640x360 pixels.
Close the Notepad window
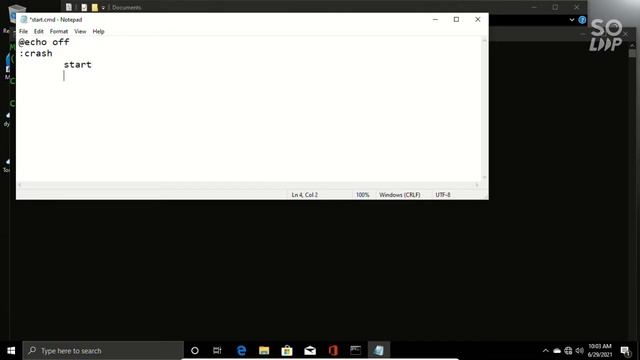[x=478, y=20]
